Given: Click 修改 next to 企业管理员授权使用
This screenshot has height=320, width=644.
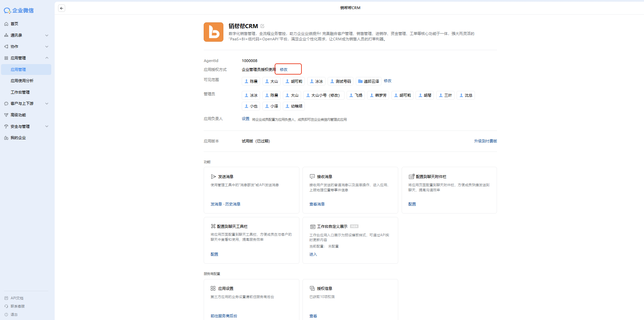Looking at the screenshot, I should click(283, 69).
